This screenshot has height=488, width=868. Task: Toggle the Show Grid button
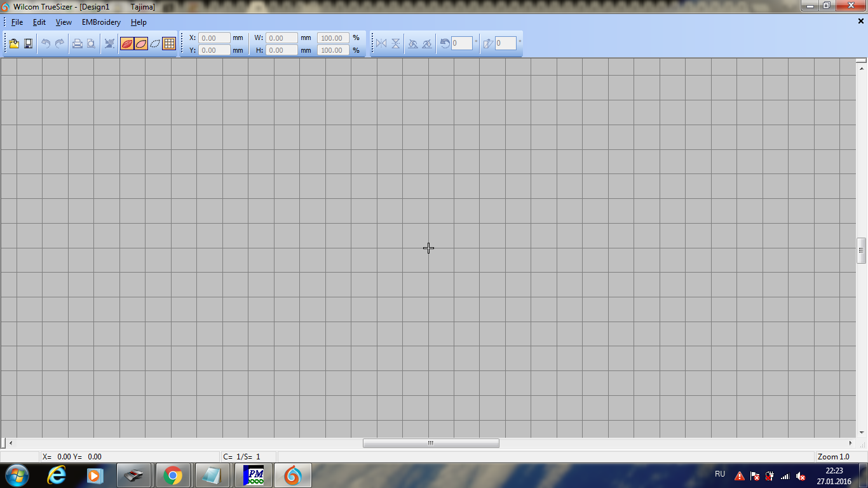tap(169, 44)
